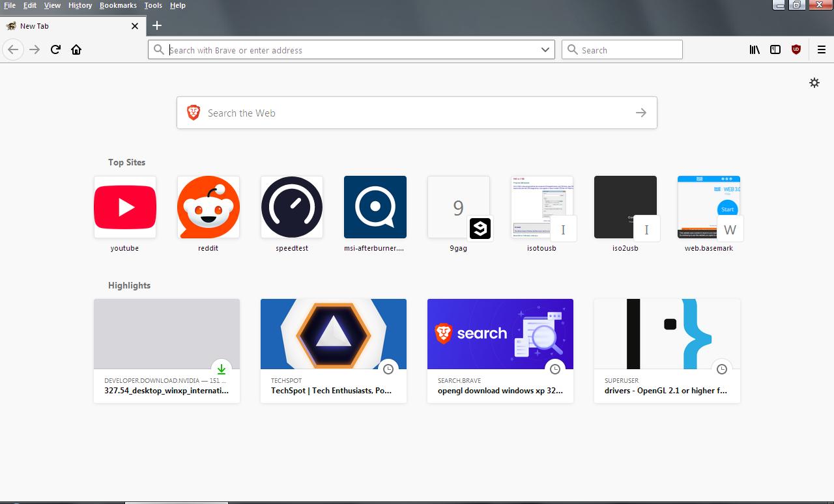Image resolution: width=834 pixels, height=504 pixels.
Task: Open the home page
Action: click(x=76, y=49)
